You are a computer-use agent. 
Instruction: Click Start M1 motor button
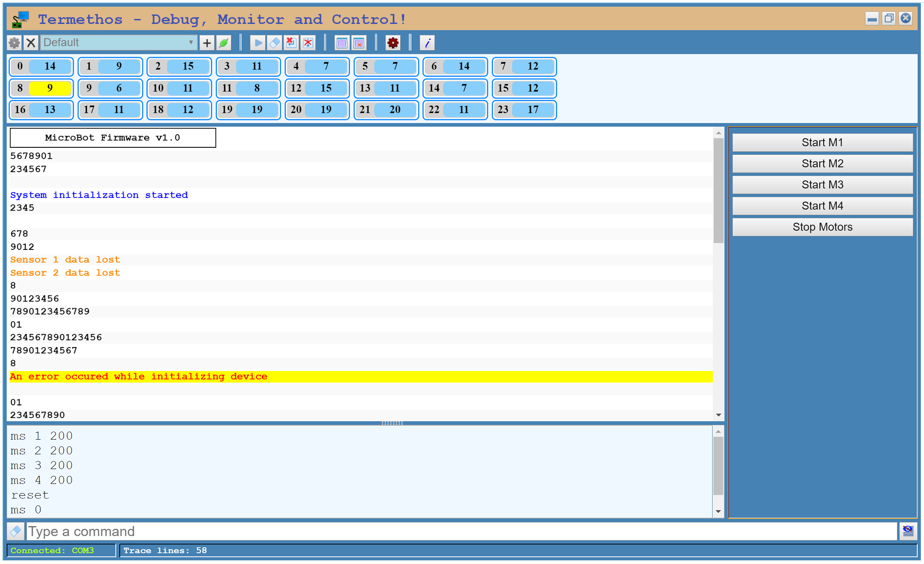point(823,141)
